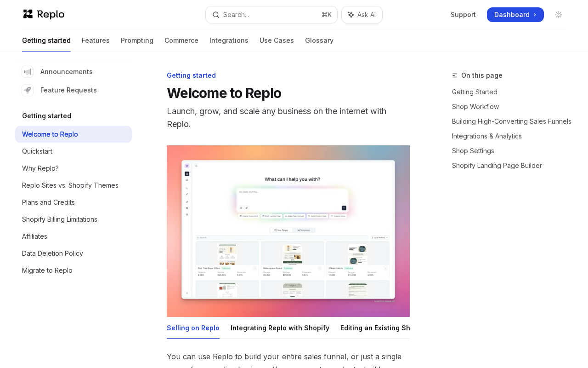Open Replo Sites vs. Shopify Themes page

(73, 185)
